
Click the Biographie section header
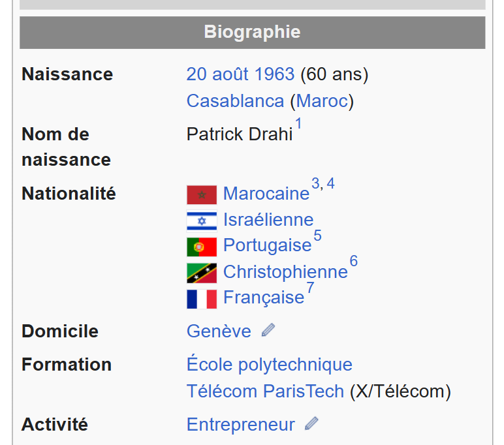pos(252,32)
